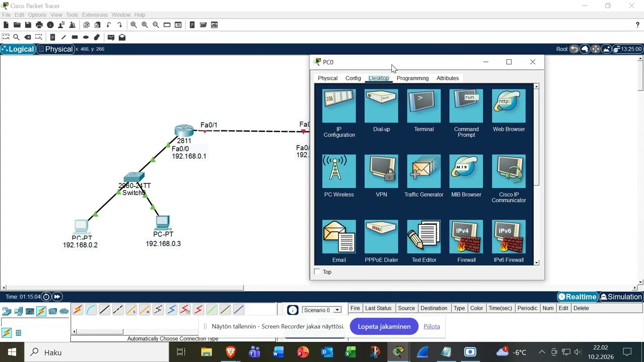The image size is (644, 362).
Task: Open Command Prompt on PC0
Action: (x=466, y=114)
